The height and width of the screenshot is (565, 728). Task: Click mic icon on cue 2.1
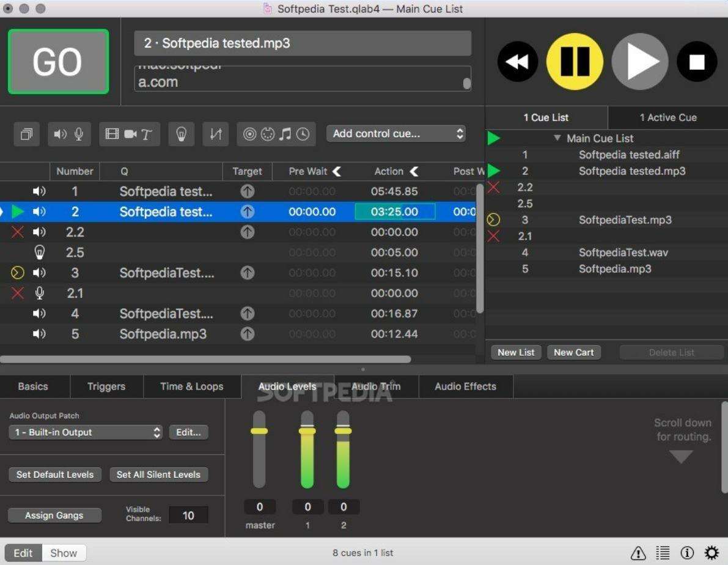[x=40, y=293]
